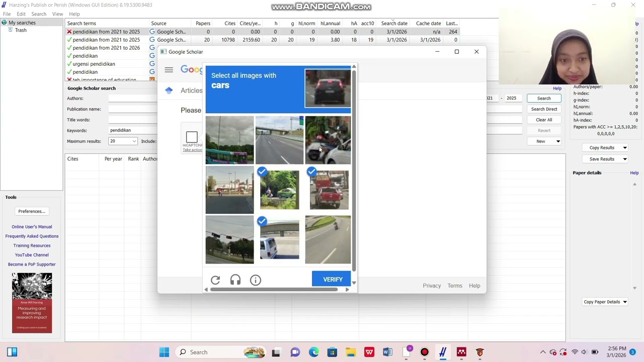Click the Articles graduation cap icon

pos(169,90)
